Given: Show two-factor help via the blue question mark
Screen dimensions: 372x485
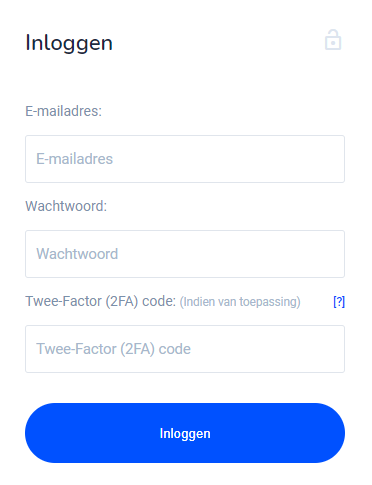Looking at the screenshot, I should [339, 302].
